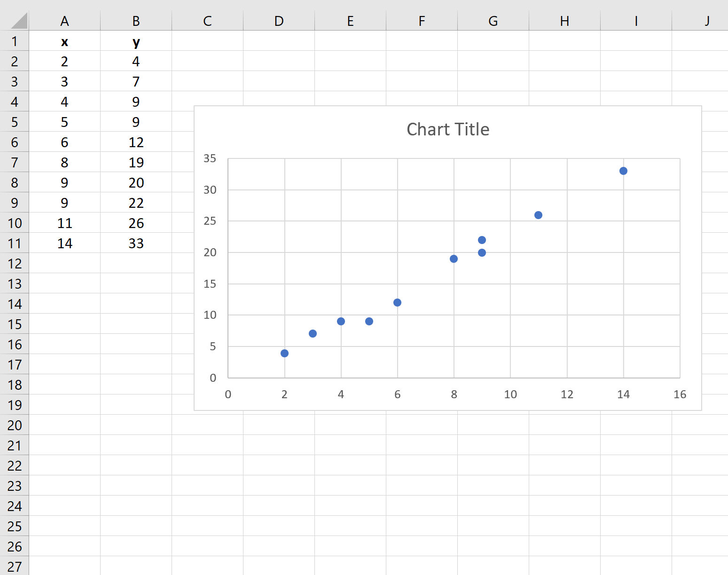728x575 pixels.
Task: Select the data point at x=2
Action: click(284, 353)
